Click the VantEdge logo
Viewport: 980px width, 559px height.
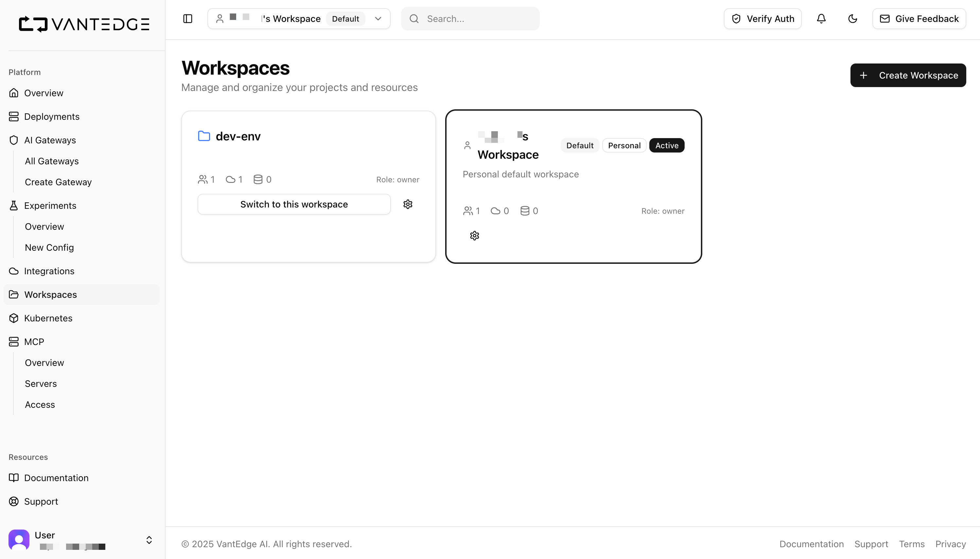[84, 24]
